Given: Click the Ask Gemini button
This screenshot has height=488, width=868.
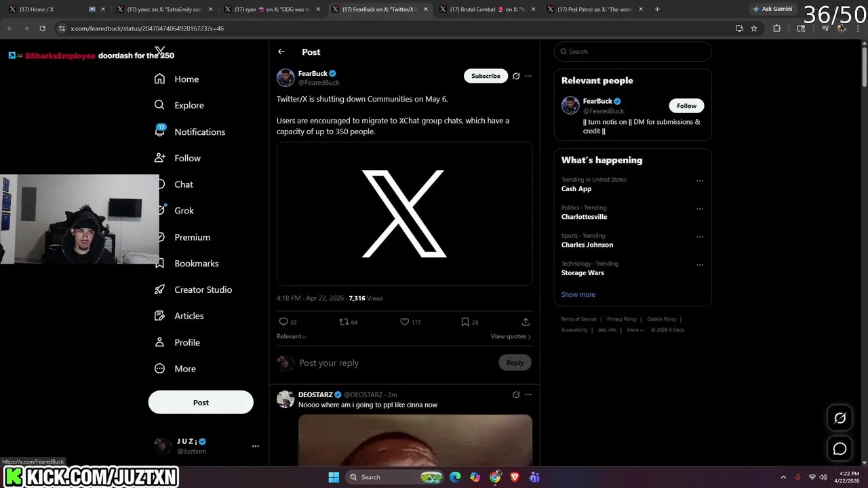Looking at the screenshot, I should tap(772, 9).
